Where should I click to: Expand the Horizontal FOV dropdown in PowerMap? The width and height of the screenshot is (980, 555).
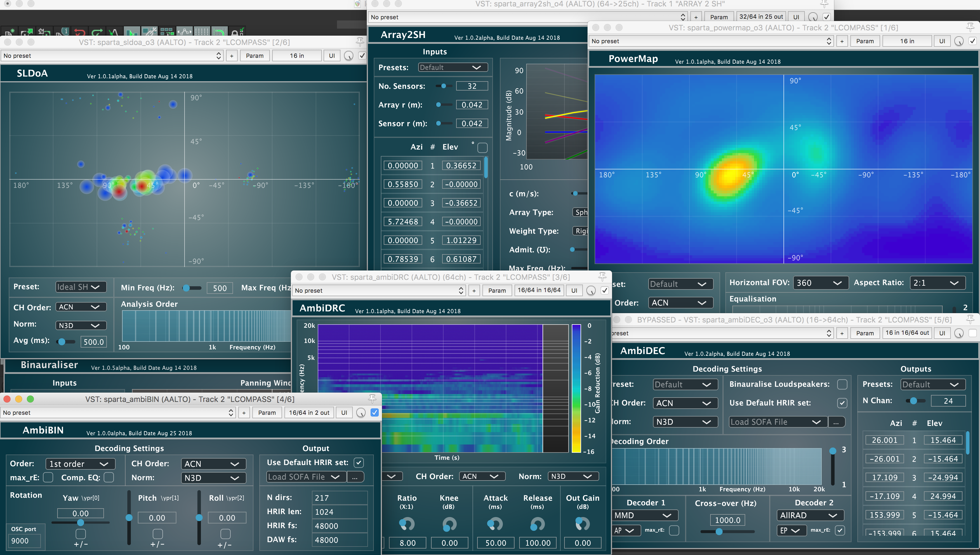pos(821,283)
